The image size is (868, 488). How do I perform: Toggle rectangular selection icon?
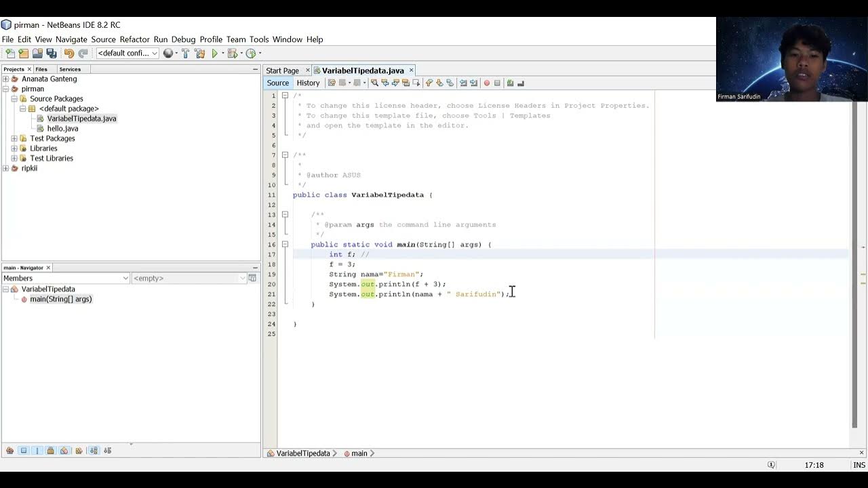pos(416,83)
